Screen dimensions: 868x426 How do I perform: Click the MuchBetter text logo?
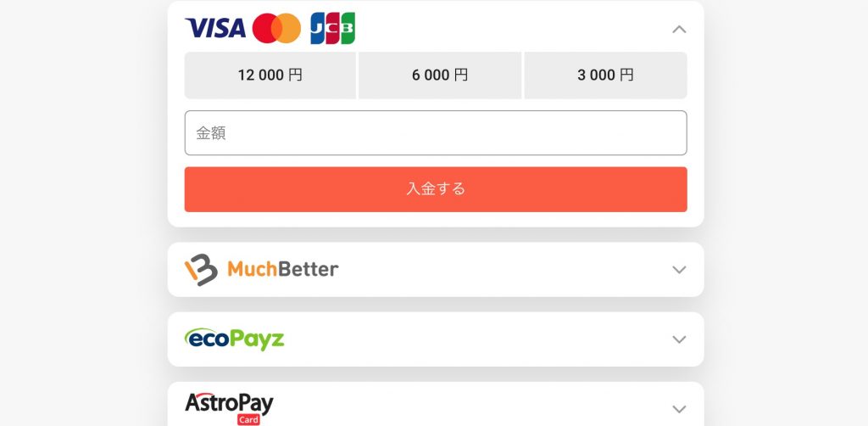[283, 269]
